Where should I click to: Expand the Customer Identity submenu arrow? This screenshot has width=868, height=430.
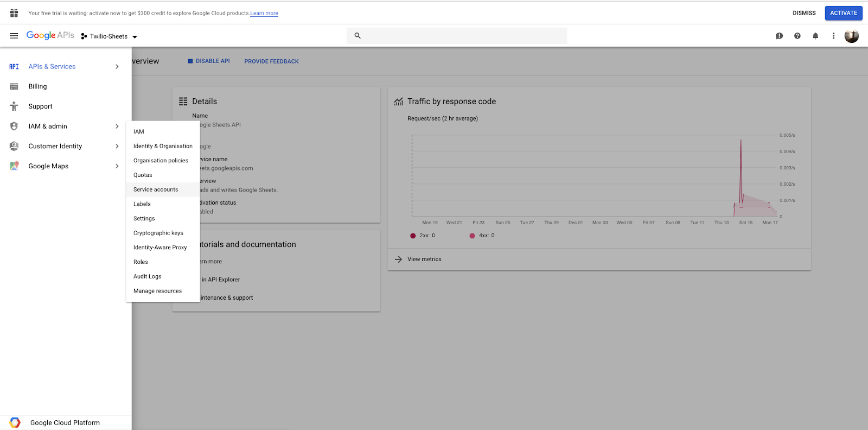pyautogui.click(x=117, y=146)
